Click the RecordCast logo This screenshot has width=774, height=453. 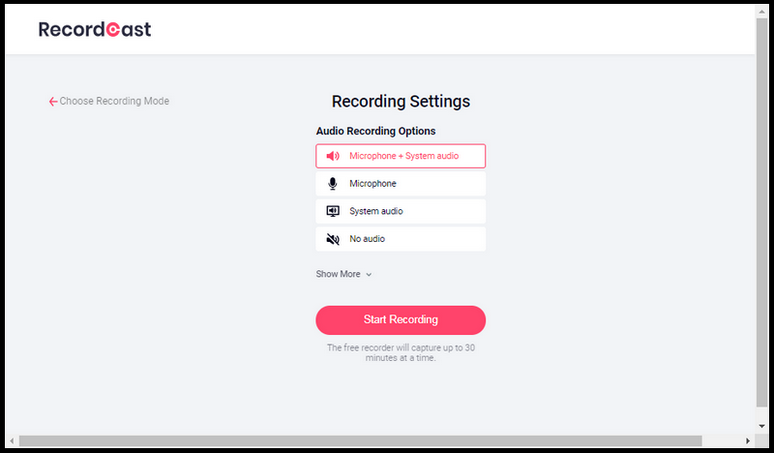tap(95, 30)
